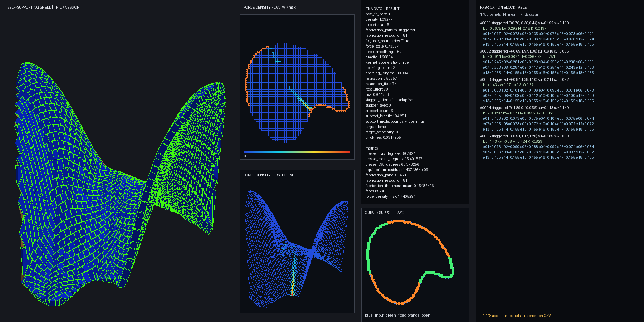
Task: Select the equilibrium_residual metric line
Action: click(x=397, y=170)
